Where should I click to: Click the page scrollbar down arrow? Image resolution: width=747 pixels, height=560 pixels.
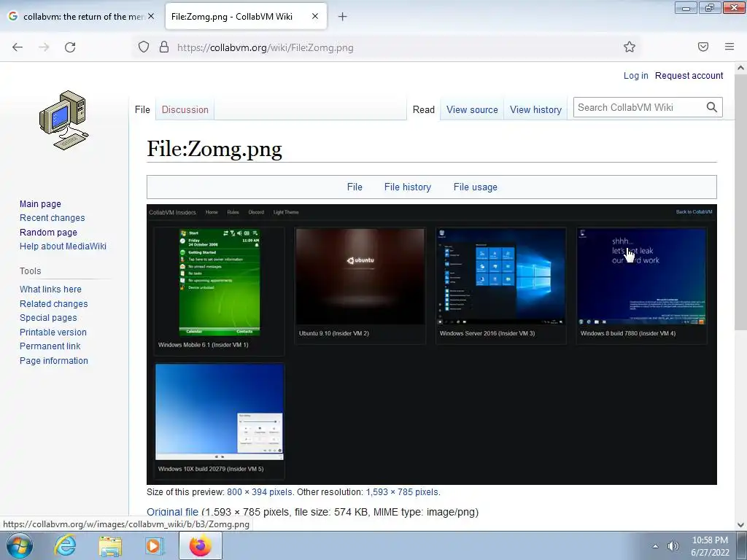pos(740,525)
